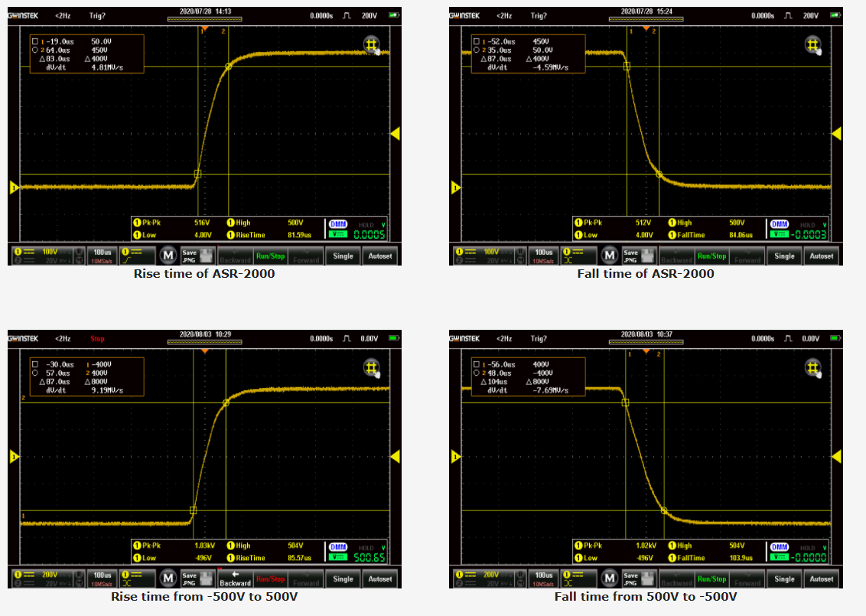Click Save .PNG floppy in -500V to 500V rise scope

(x=197, y=579)
